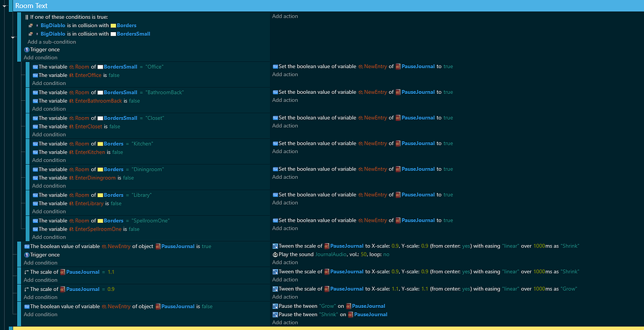Screen dimensions: 644x330
Task: Click the scale icon for PauseJournal = 1.1
Action: coord(27,272)
